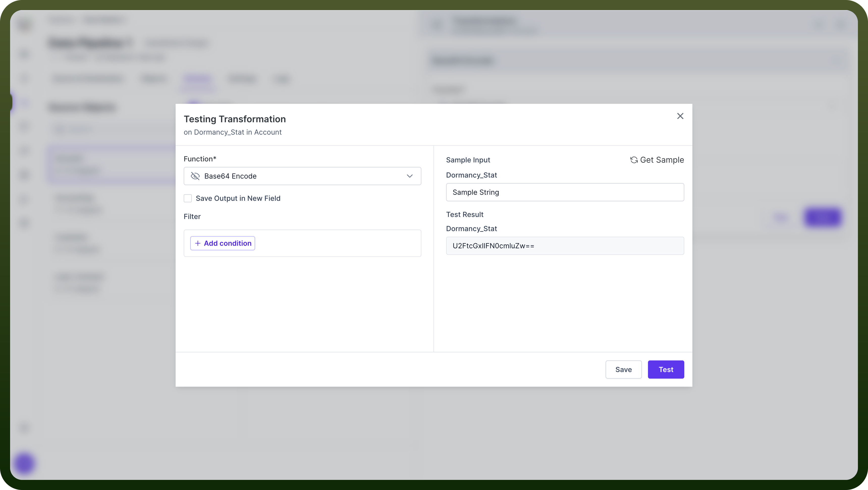Click the empty space in the Filter condition box
The image size is (868, 490).
click(x=337, y=243)
